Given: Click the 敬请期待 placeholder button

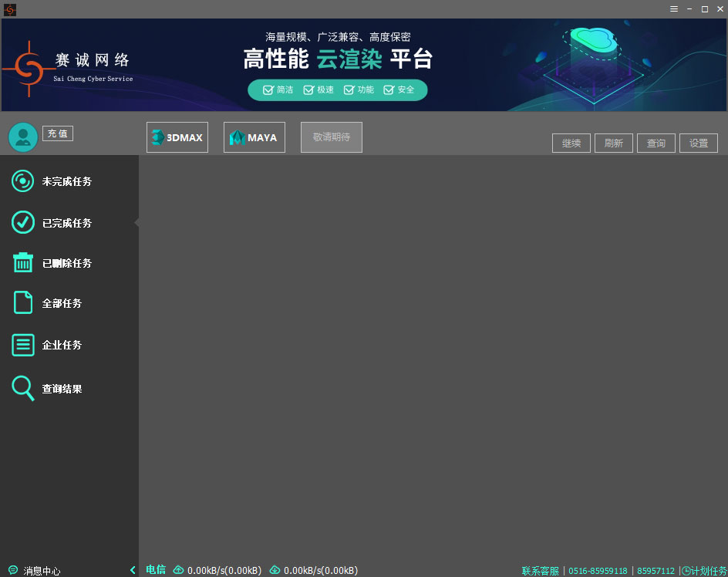Looking at the screenshot, I should pos(332,137).
